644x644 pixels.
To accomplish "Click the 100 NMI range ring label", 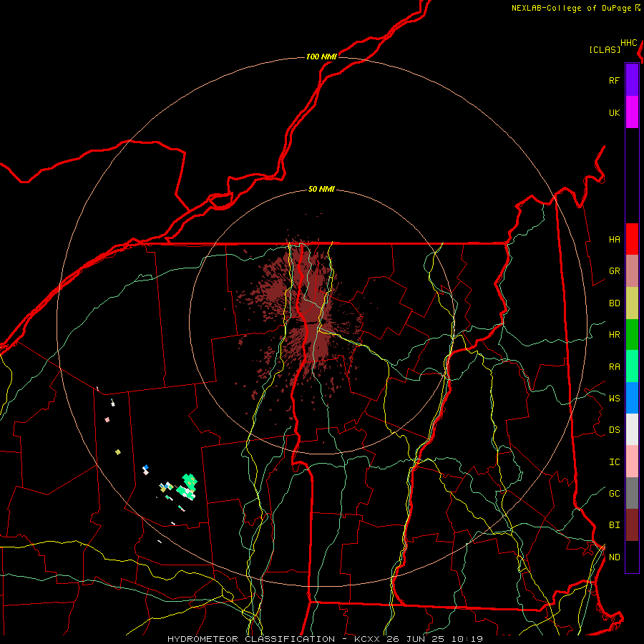I will [321, 57].
